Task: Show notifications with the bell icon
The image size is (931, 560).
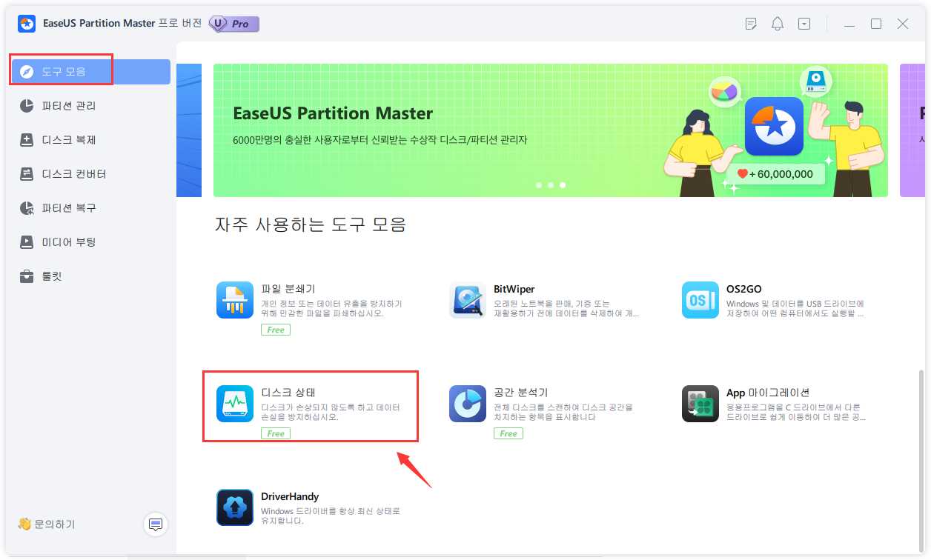Action: tap(778, 24)
